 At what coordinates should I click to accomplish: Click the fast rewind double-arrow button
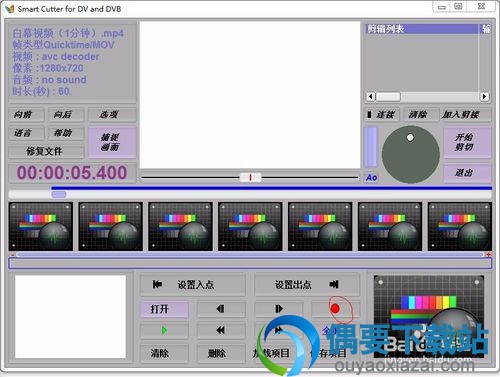(221, 330)
